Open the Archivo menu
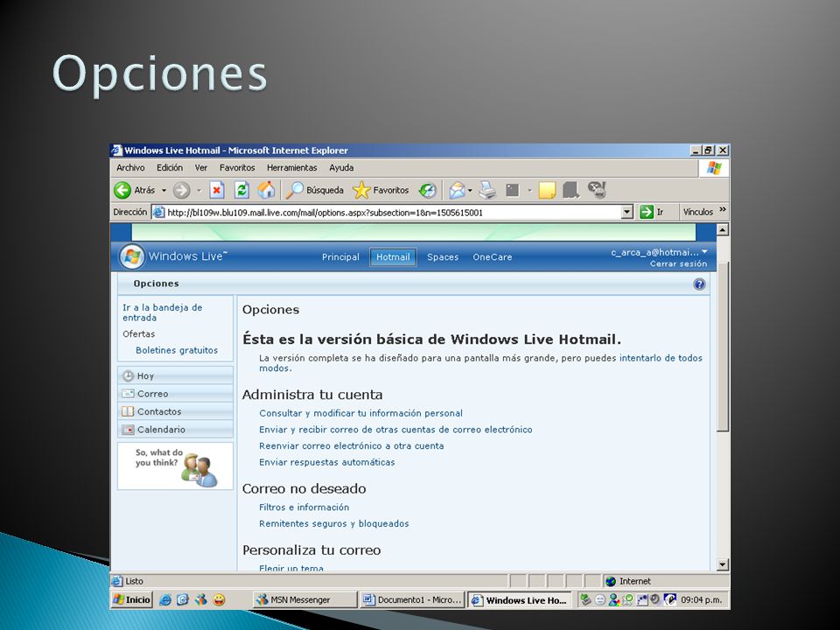 [130, 168]
